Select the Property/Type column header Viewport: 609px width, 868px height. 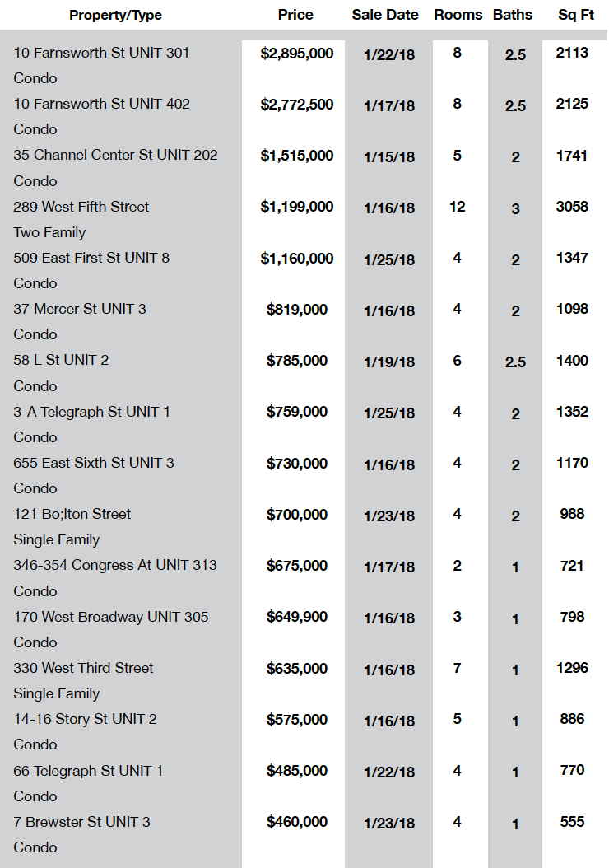(115, 15)
